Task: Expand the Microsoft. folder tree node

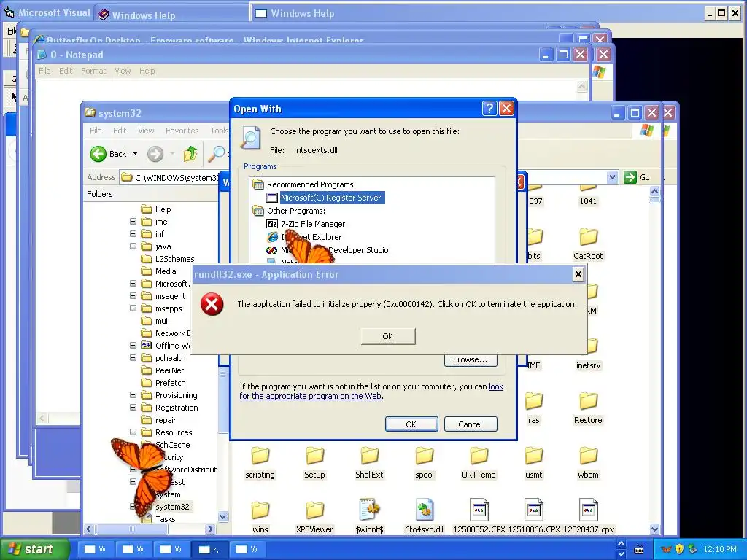Action: click(133, 284)
